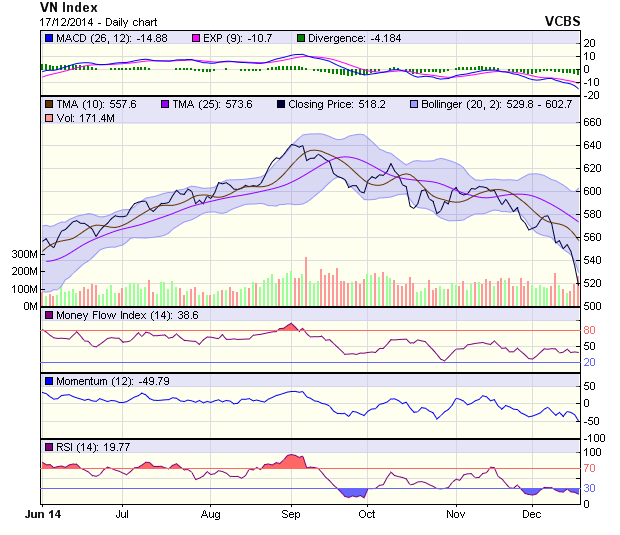Click the Closing Price legend swatch
Viewport: 620px width, 535px height.
coord(282,104)
